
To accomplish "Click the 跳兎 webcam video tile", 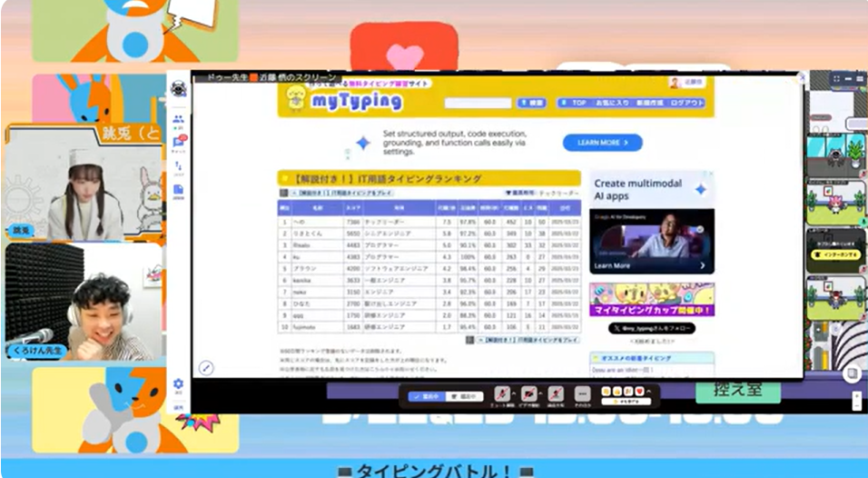I will 84,184.
